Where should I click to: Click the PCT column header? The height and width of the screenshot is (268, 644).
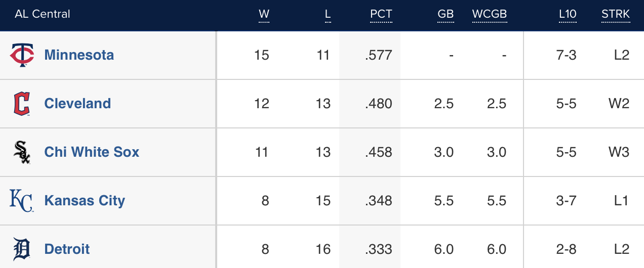point(381,14)
